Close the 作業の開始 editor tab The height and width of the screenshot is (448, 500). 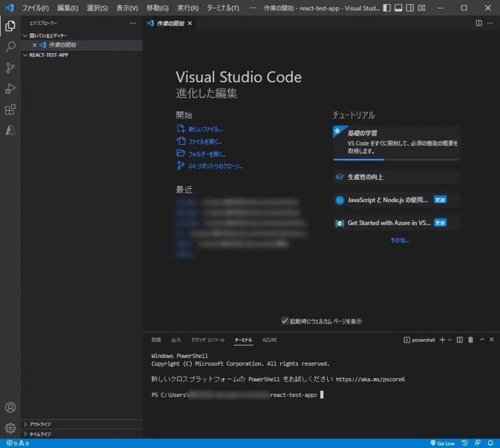190,23
